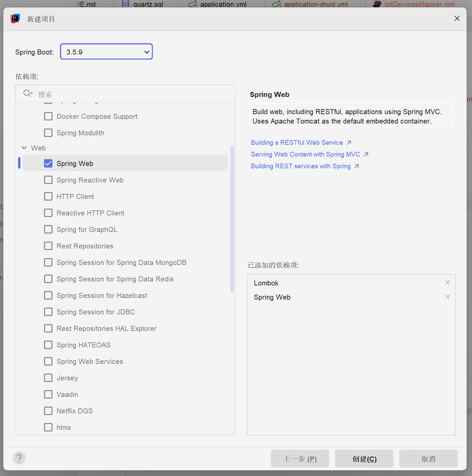
Task: Enable Spring HATEOAS dependency
Action: [48, 345]
